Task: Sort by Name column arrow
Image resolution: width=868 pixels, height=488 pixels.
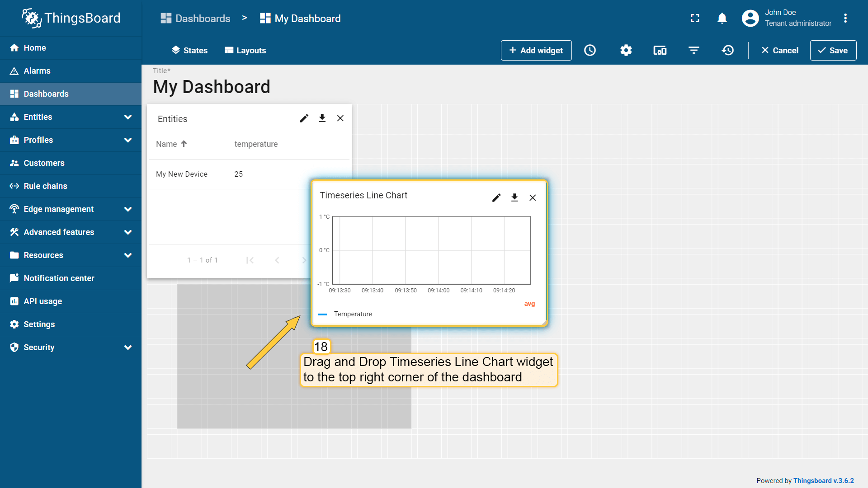Action: click(x=184, y=144)
